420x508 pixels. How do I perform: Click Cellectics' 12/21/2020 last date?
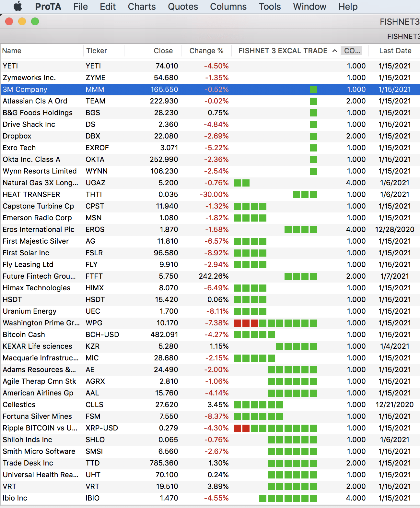tap(394, 405)
